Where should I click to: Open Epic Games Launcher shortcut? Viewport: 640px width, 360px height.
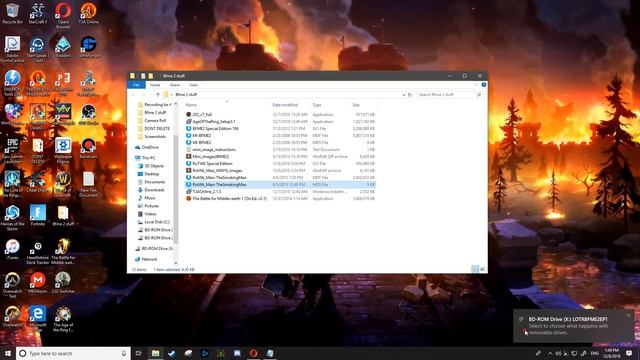click(x=12, y=150)
